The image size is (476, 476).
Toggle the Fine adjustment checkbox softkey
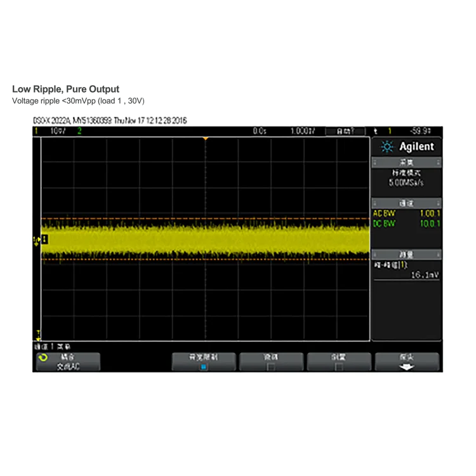(x=271, y=362)
